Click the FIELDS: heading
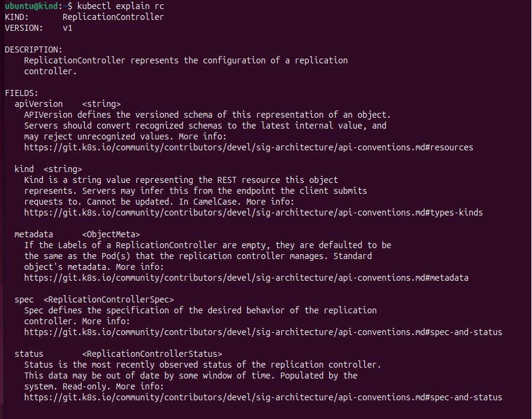The height and width of the screenshot is (419, 532). coord(22,93)
